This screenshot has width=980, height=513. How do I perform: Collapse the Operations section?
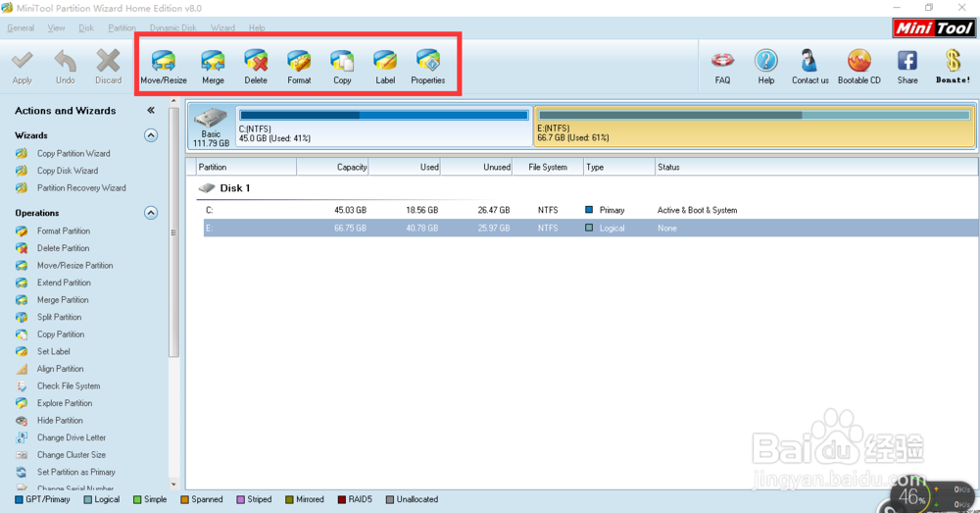tap(151, 213)
